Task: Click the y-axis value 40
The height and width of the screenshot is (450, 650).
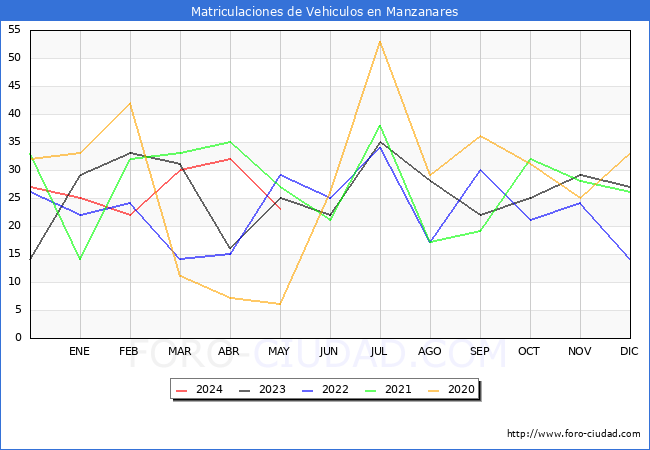Action: pyautogui.click(x=15, y=114)
